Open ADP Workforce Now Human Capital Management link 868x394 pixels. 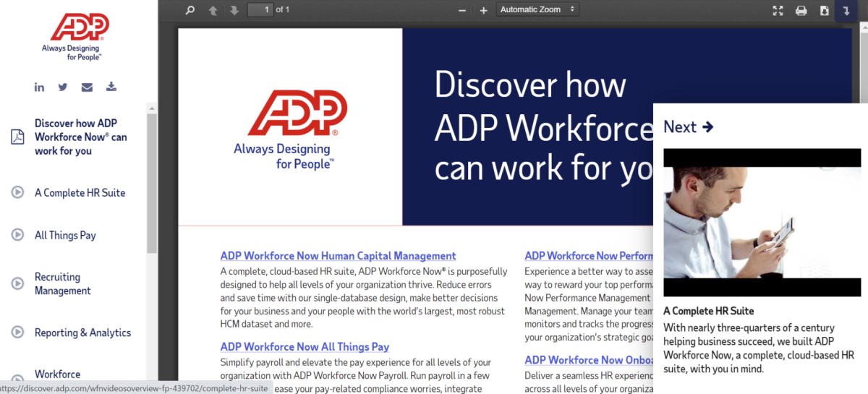click(338, 256)
